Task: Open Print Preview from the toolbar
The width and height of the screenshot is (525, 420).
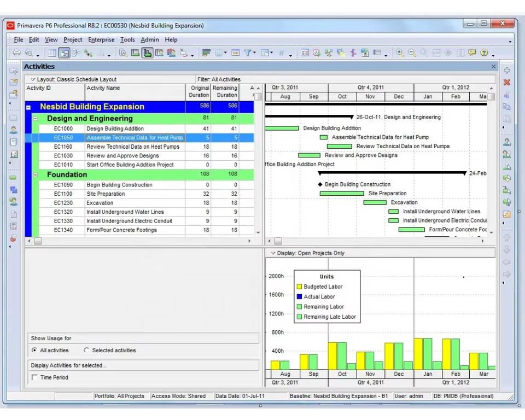Action: tap(29, 52)
